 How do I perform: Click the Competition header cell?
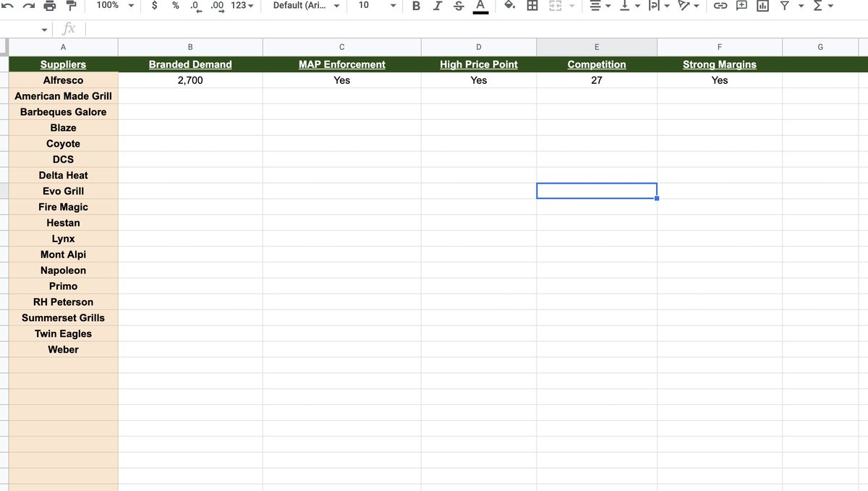pyautogui.click(x=597, y=64)
